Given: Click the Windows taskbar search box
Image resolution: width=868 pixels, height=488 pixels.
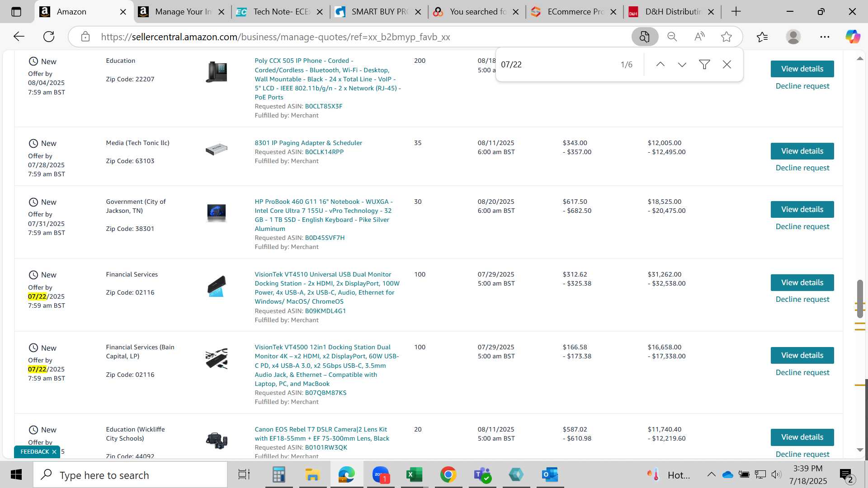Looking at the screenshot, I should pos(130,475).
